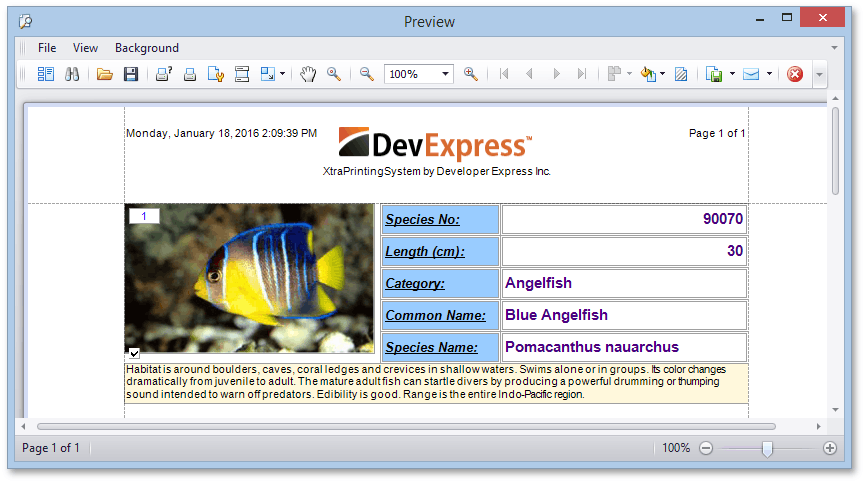
Task: Click the '90070' species number value
Action: pos(723,219)
